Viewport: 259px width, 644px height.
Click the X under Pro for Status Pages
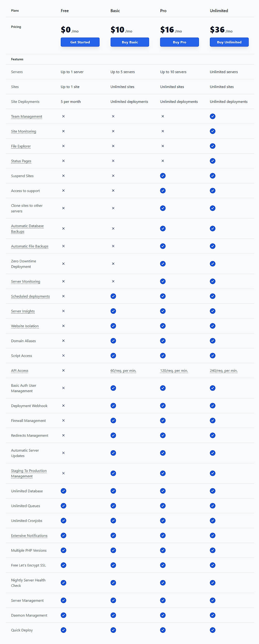point(163,161)
